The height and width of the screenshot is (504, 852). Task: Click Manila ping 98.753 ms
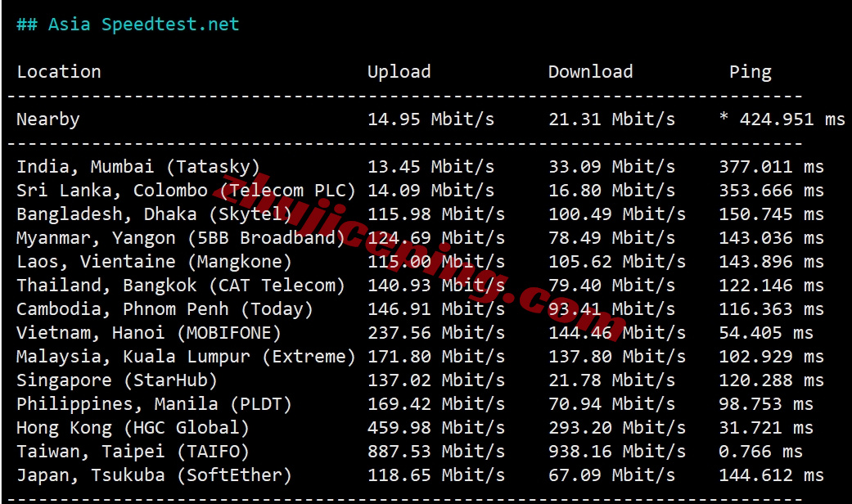tap(766, 405)
